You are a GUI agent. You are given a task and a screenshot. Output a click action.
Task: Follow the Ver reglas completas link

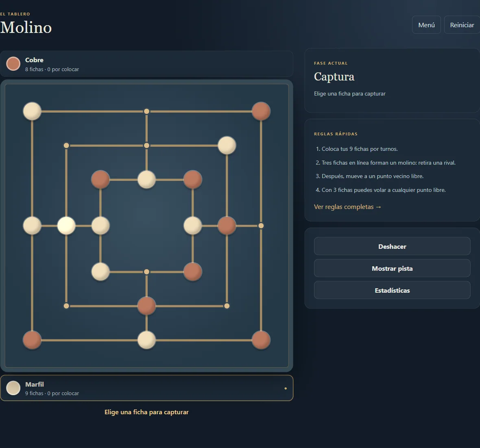(347, 207)
